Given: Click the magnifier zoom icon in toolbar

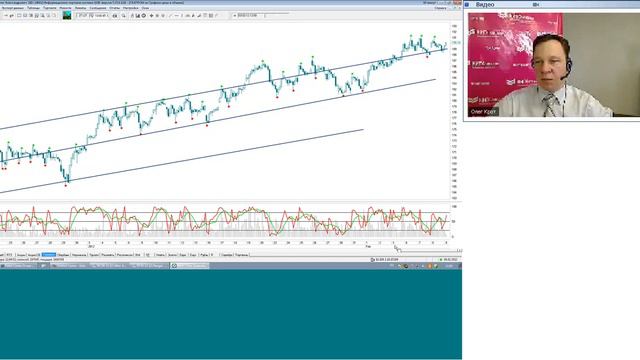Looking at the screenshot, I should coord(124,16).
